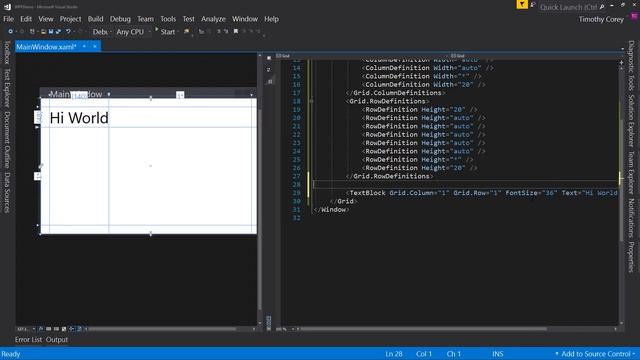Click the designer horizontal scrollbar

(x=162, y=329)
